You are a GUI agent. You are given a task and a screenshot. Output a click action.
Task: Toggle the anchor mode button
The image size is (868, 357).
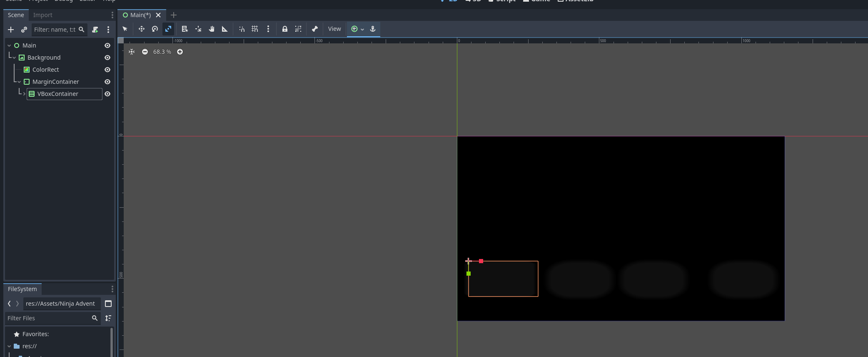[x=373, y=29]
